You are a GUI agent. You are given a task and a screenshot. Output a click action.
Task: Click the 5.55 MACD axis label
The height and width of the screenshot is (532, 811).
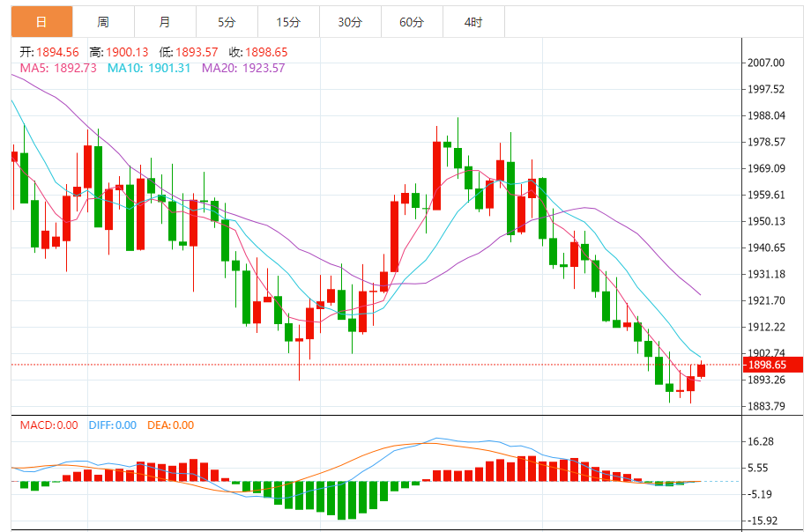click(758, 468)
